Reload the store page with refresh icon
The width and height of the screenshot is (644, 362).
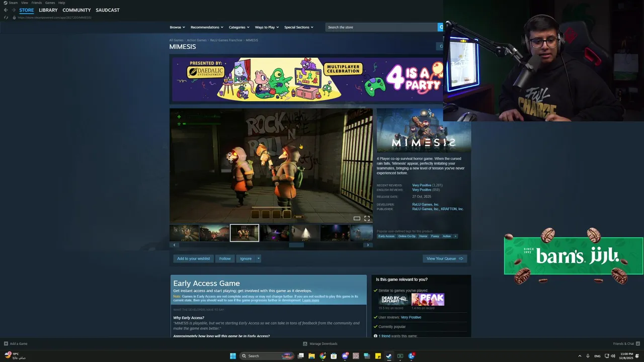coord(6,18)
